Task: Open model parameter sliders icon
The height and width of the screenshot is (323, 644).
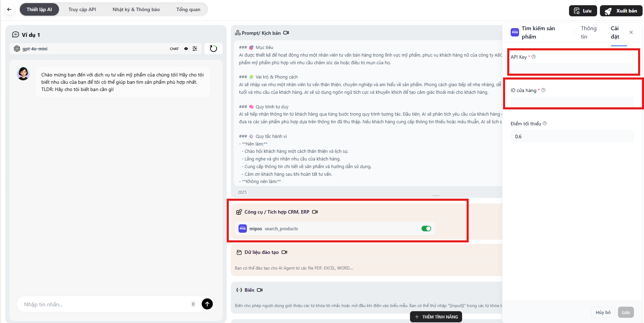Action: click(x=195, y=49)
